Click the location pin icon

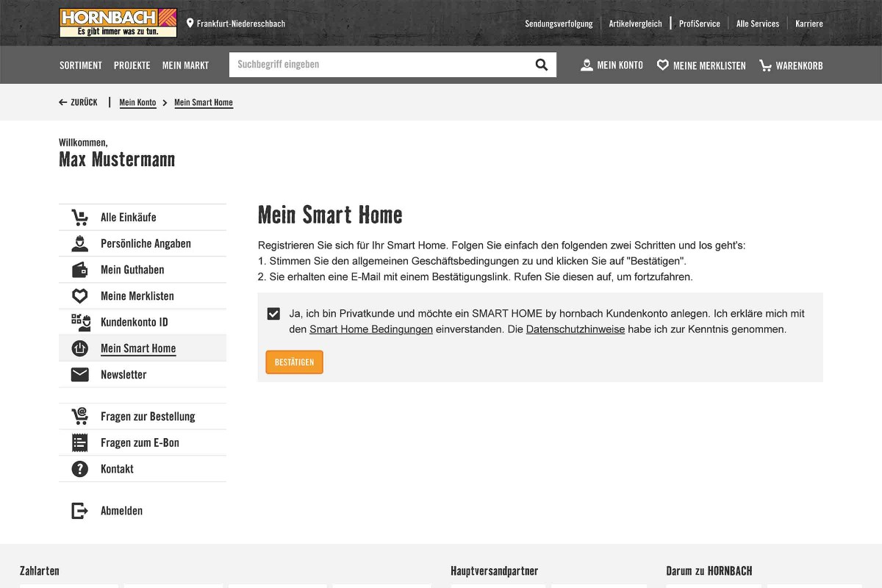[x=190, y=24]
